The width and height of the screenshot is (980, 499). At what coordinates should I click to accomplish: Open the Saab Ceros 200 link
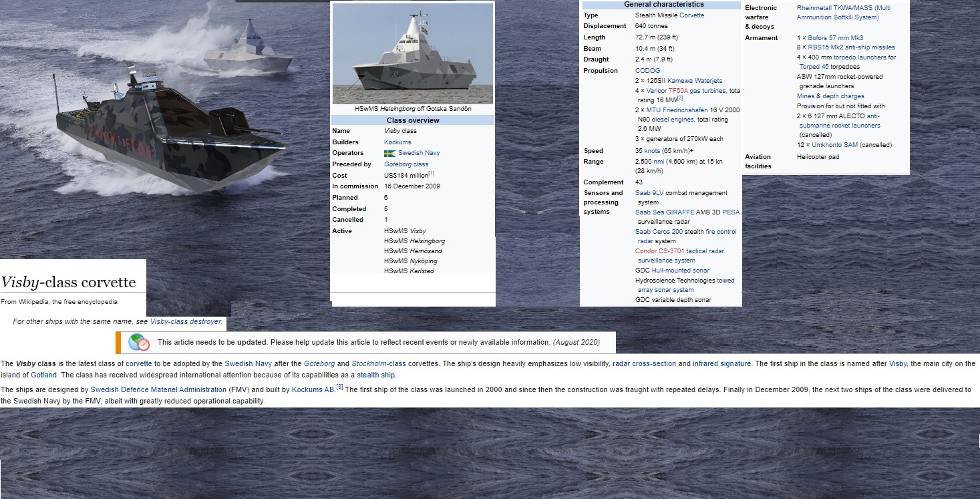click(659, 232)
